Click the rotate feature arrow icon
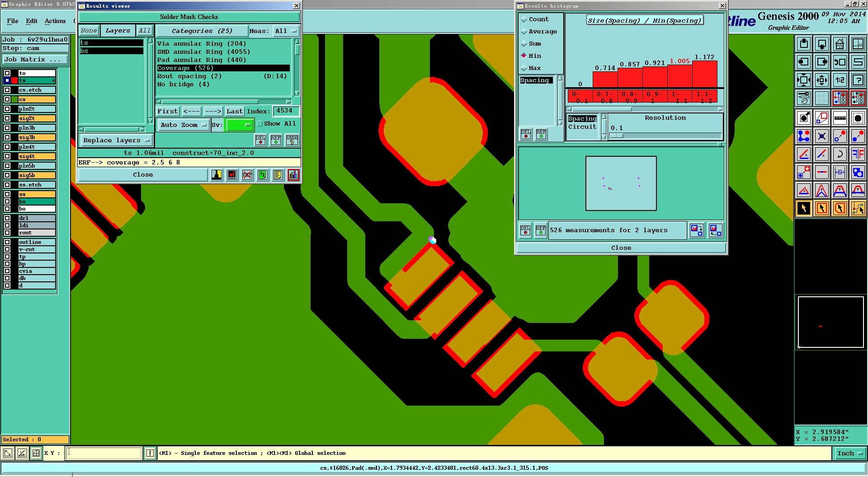Viewport: 868px width, 477px height. [840, 154]
